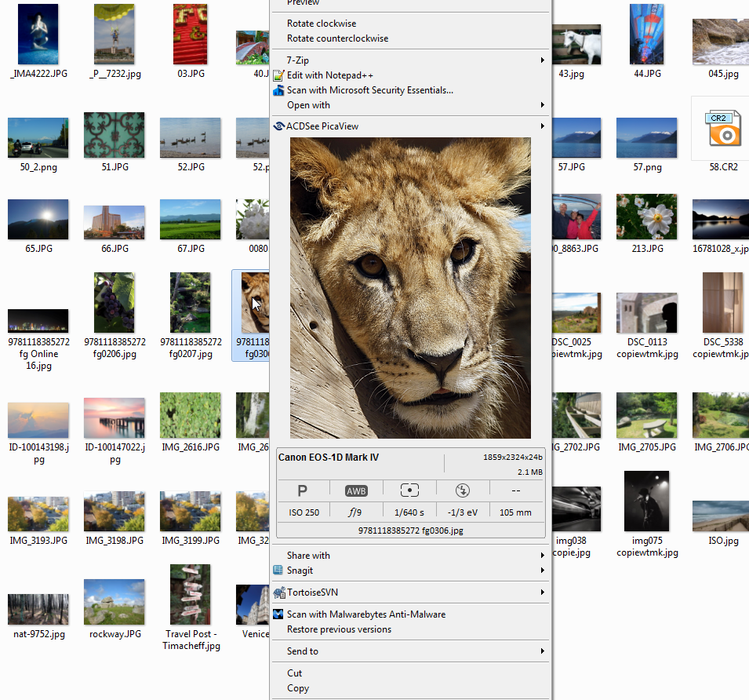Click the lion preview image in PicaView
The width and height of the screenshot is (749, 700).
coord(410,288)
